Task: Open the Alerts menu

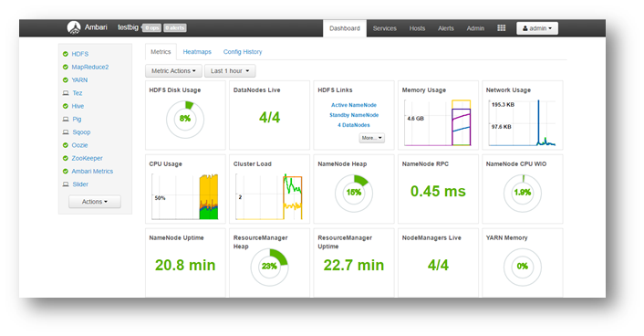Action: (446, 28)
